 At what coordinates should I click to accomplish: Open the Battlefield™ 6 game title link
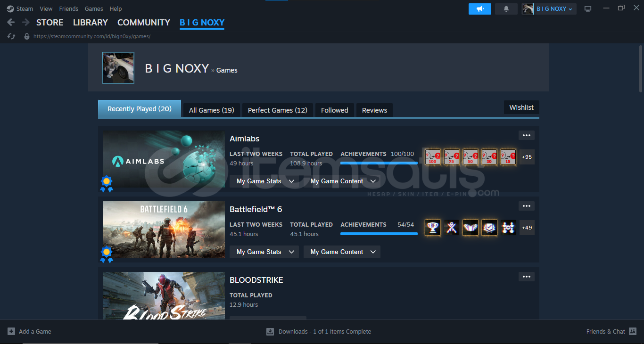coord(256,209)
